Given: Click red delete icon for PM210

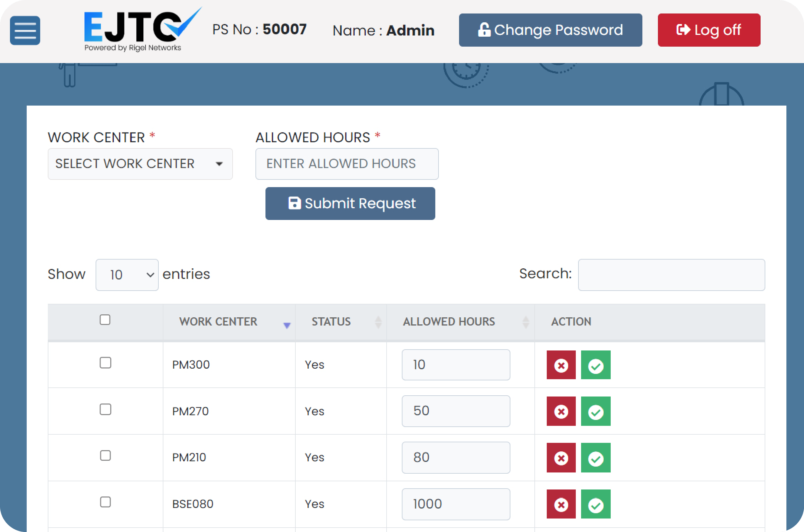Looking at the screenshot, I should pos(561,458).
